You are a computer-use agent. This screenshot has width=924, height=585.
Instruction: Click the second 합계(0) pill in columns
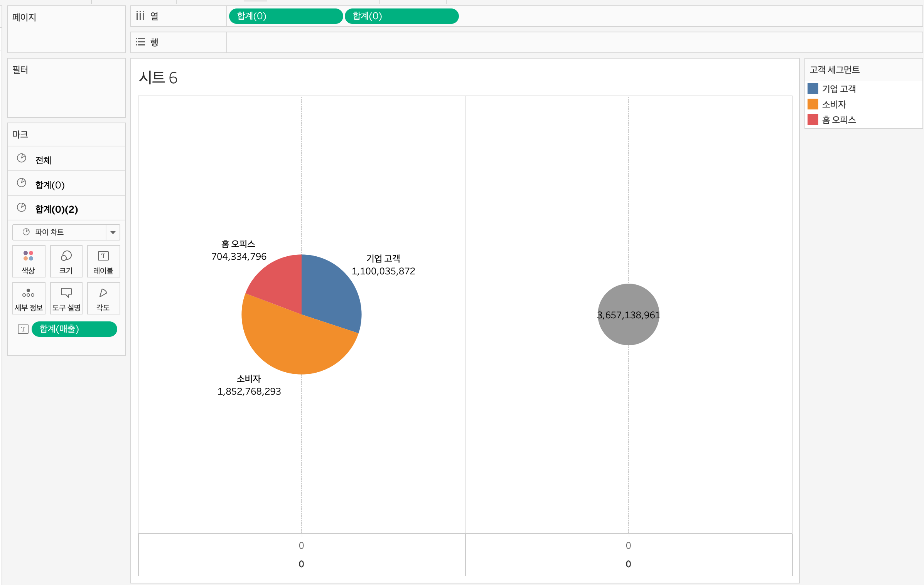401,16
